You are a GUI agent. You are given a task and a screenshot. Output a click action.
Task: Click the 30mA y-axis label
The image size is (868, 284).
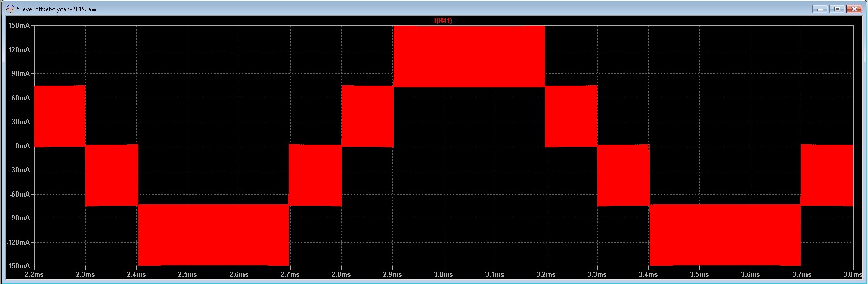[21, 122]
